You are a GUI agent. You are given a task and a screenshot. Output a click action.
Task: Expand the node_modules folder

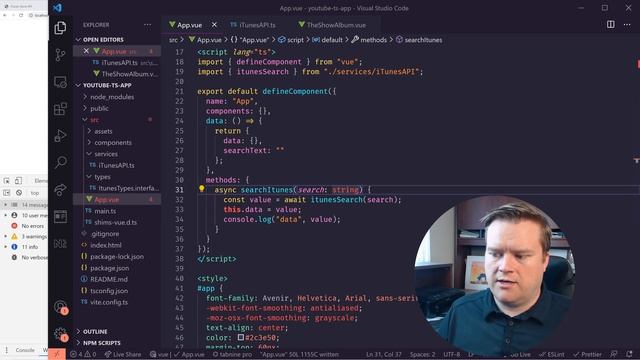click(85, 97)
